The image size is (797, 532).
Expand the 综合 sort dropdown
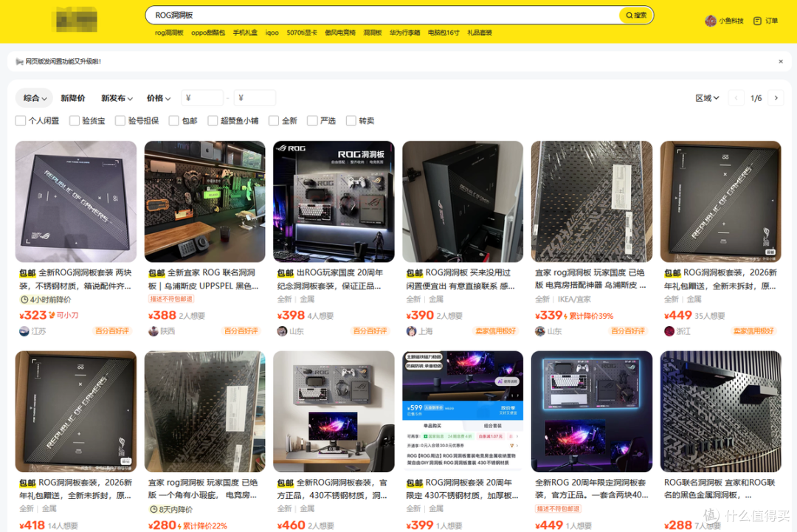point(35,98)
